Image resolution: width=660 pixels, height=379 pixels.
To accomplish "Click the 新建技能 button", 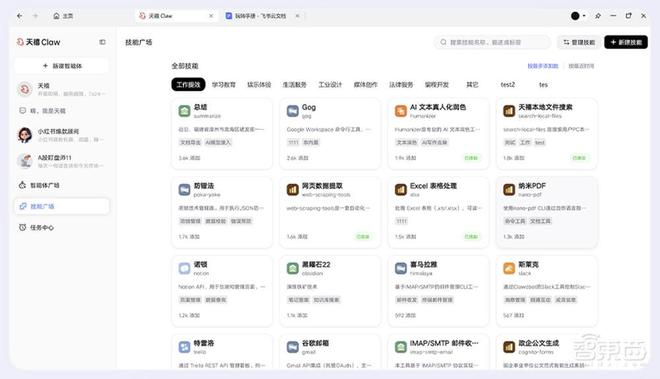I will click(x=626, y=42).
